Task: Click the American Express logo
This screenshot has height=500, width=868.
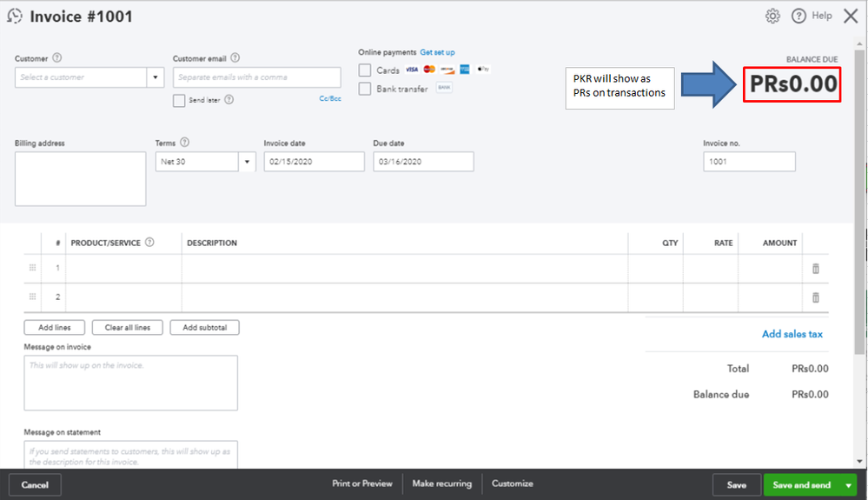Action: [465, 70]
